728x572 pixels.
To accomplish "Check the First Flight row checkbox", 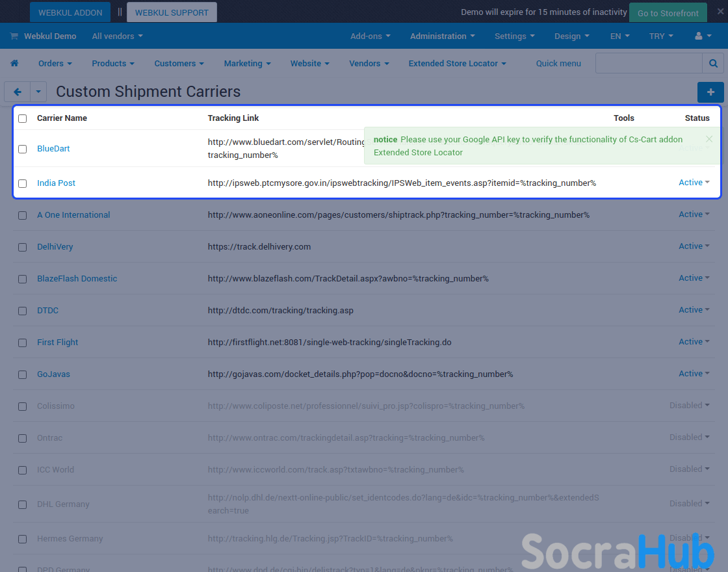I will click(x=22, y=343).
